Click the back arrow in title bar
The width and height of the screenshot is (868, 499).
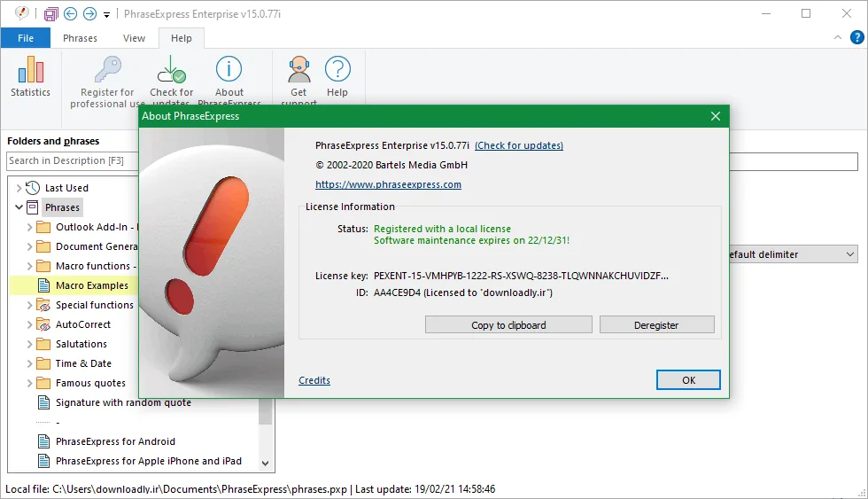(x=70, y=14)
